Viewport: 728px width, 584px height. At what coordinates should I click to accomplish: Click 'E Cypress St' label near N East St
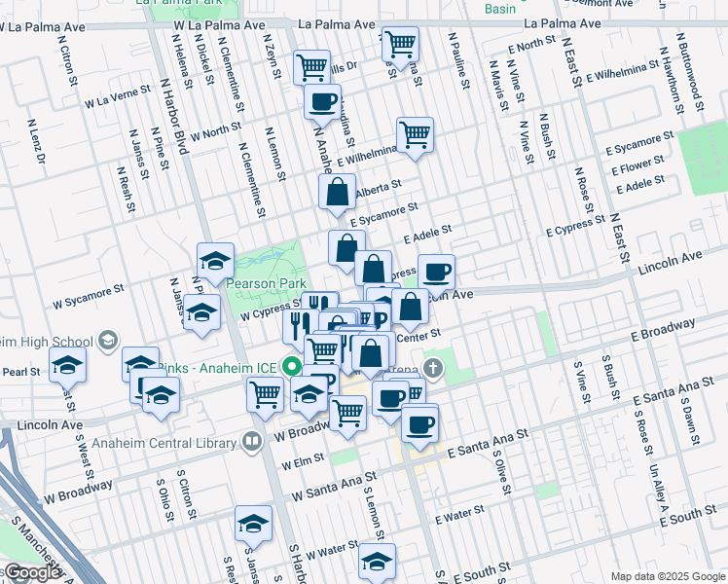tap(576, 226)
